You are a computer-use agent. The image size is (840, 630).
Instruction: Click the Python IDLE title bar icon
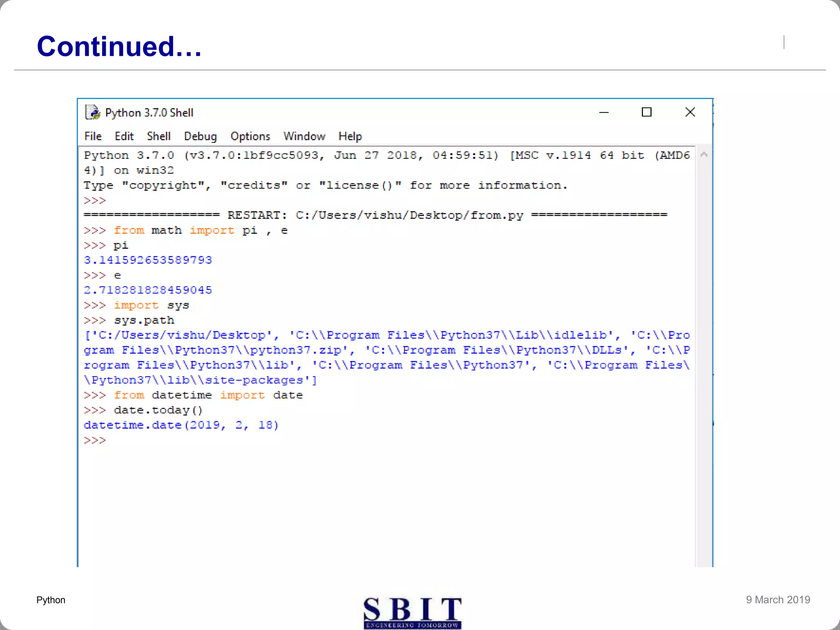tap(92, 112)
